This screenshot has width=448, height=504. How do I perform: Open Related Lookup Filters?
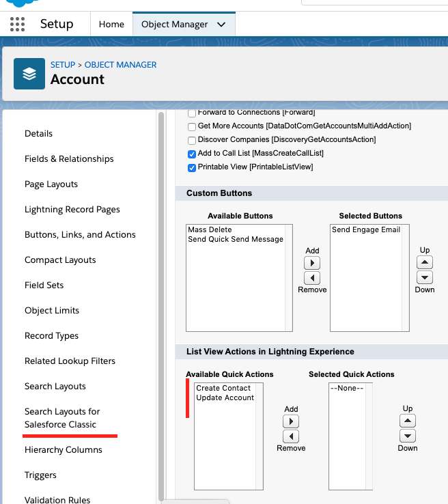click(x=70, y=361)
